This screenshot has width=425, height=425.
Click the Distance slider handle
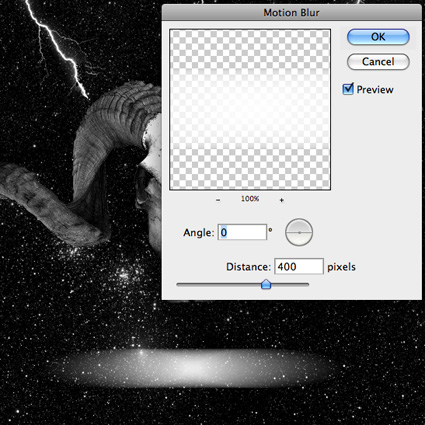coord(266,284)
